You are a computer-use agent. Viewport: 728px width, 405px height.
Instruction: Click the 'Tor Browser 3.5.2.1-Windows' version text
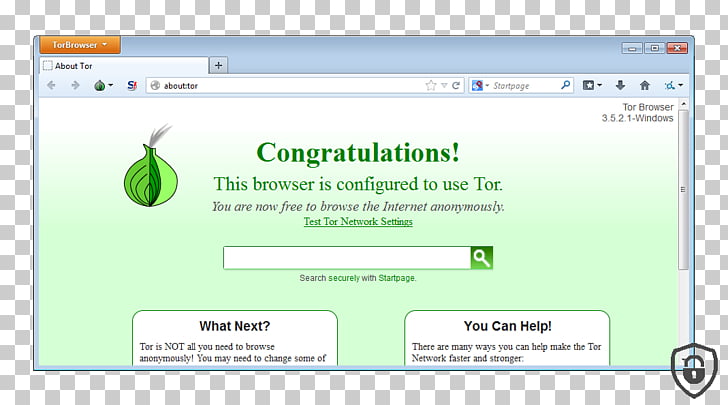tap(637, 113)
